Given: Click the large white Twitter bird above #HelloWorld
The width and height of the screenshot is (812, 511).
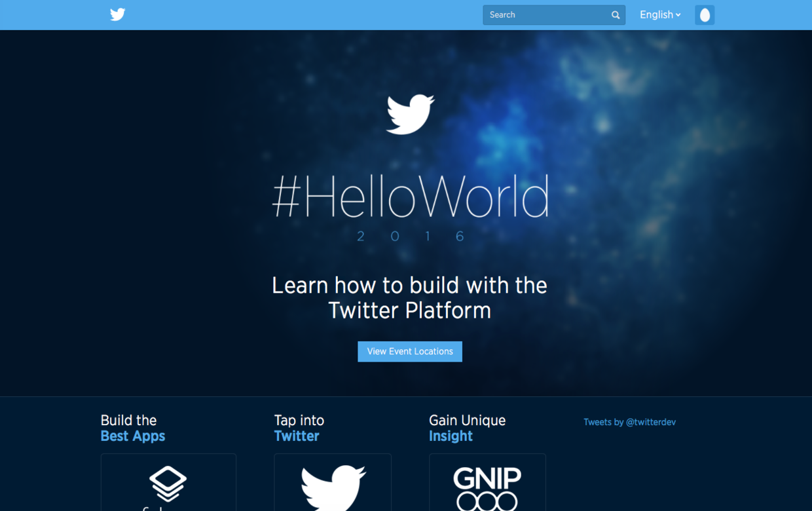Looking at the screenshot, I should coord(410,115).
